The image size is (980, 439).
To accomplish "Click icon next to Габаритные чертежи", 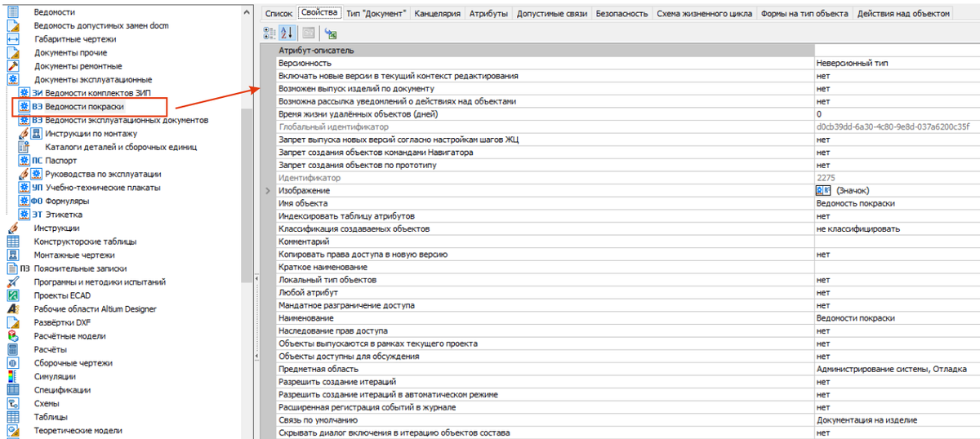I will (13, 39).
